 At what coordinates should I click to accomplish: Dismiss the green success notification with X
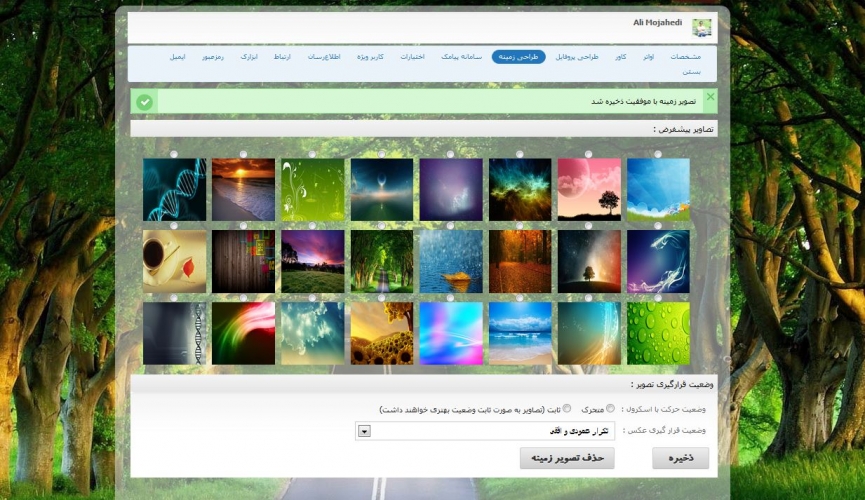click(x=711, y=97)
